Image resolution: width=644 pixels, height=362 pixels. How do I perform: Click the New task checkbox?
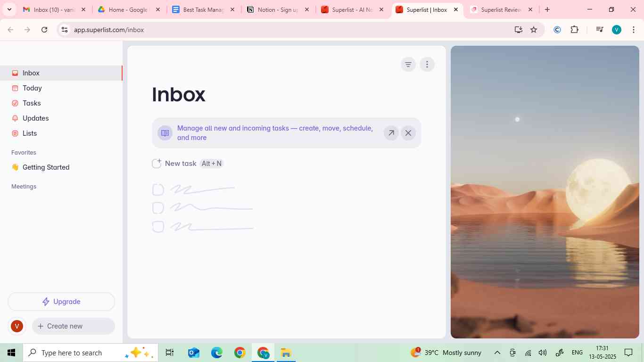click(157, 164)
